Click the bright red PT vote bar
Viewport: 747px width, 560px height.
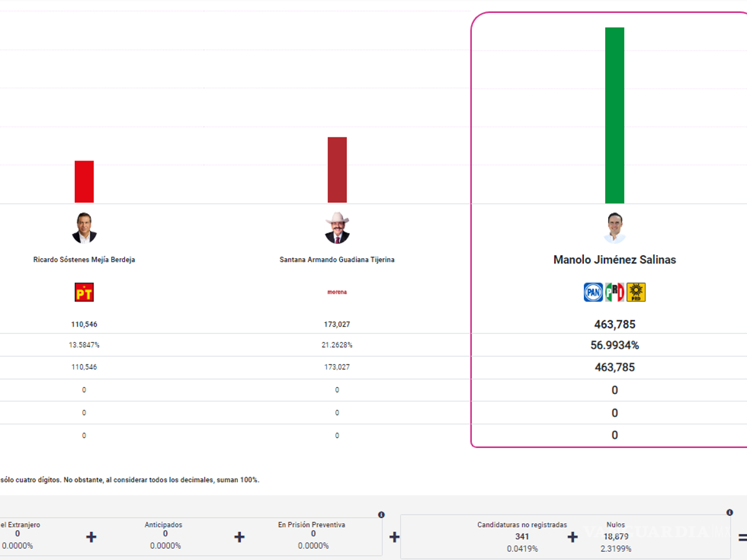pyautogui.click(x=84, y=182)
